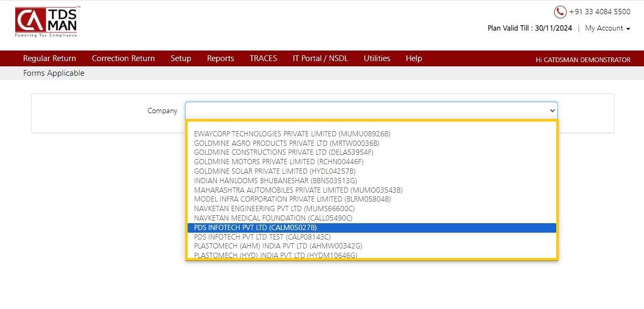The width and height of the screenshot is (644, 309).
Task: Select EWAYCORP TECHNOLOGIES PRIVATE LIMITED option
Action: [372, 134]
